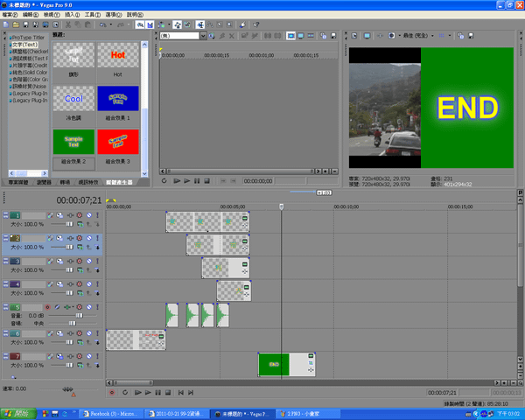Start timeline recording with red record button
Screen dimensions: 525x420
click(112, 393)
